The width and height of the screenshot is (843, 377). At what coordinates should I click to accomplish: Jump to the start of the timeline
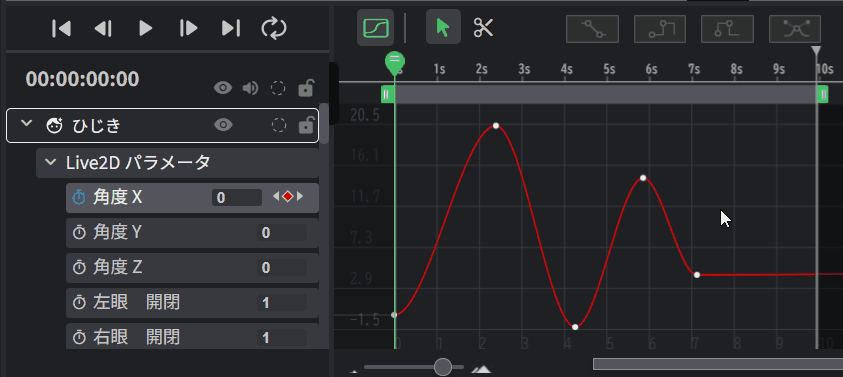61,28
